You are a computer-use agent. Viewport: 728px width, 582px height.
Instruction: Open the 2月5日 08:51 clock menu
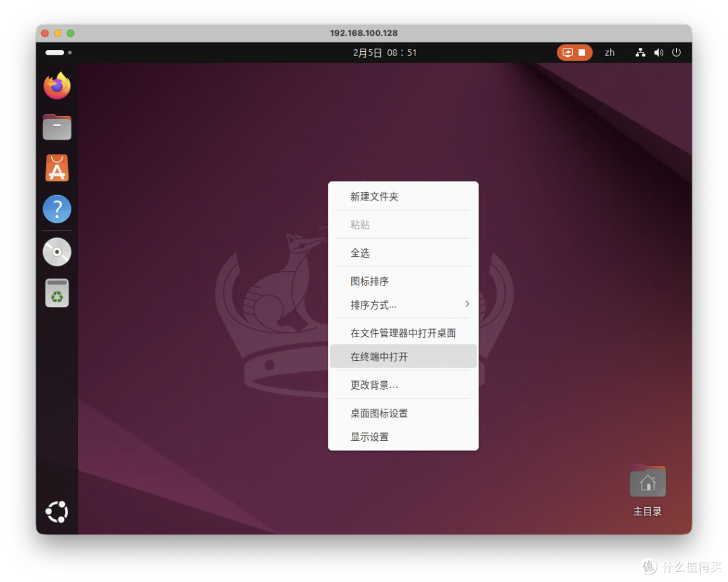point(385,53)
